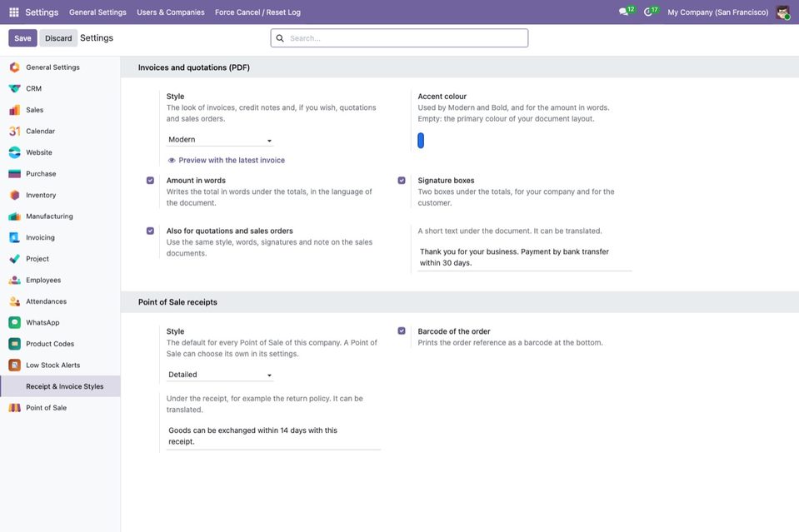The width and height of the screenshot is (799, 532).
Task: Go to Product Codes settings
Action: pos(60,344)
